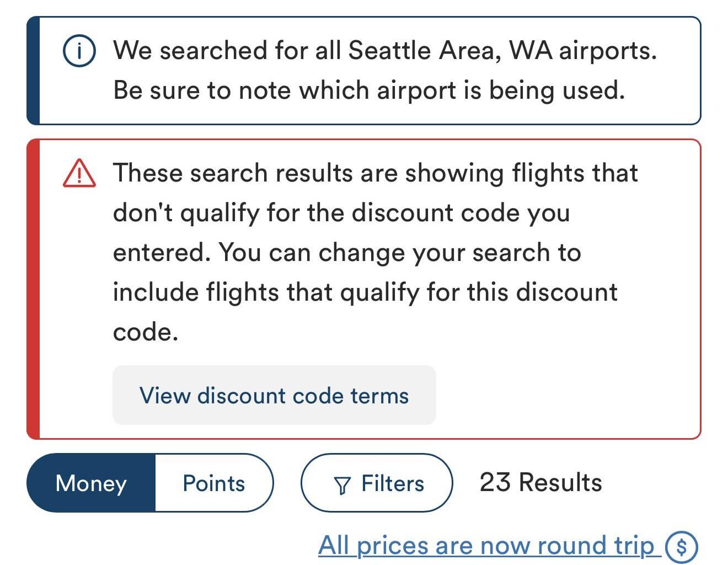Viewport: 728px width, 565px height.
Task: Click the Seattle Area airports notice banner
Action: [x=364, y=70]
